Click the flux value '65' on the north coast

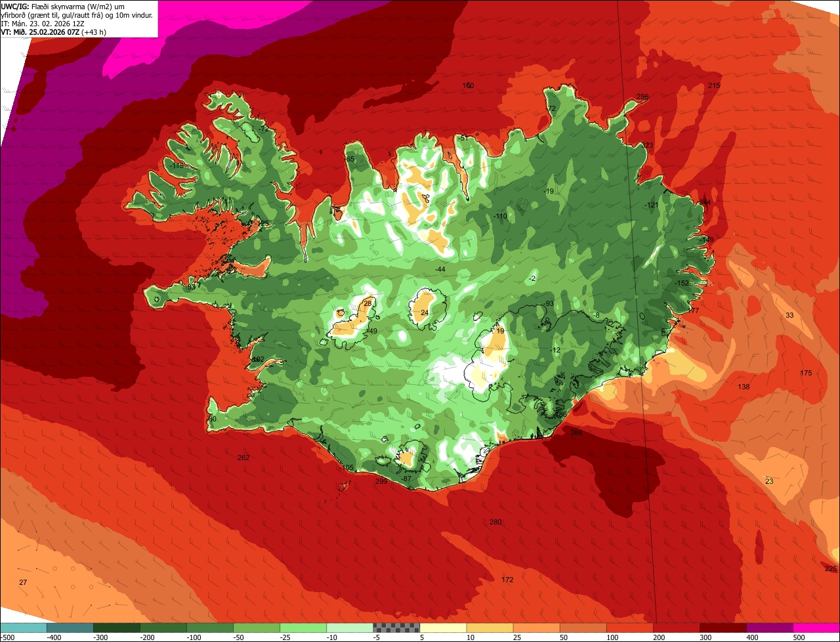click(350, 160)
